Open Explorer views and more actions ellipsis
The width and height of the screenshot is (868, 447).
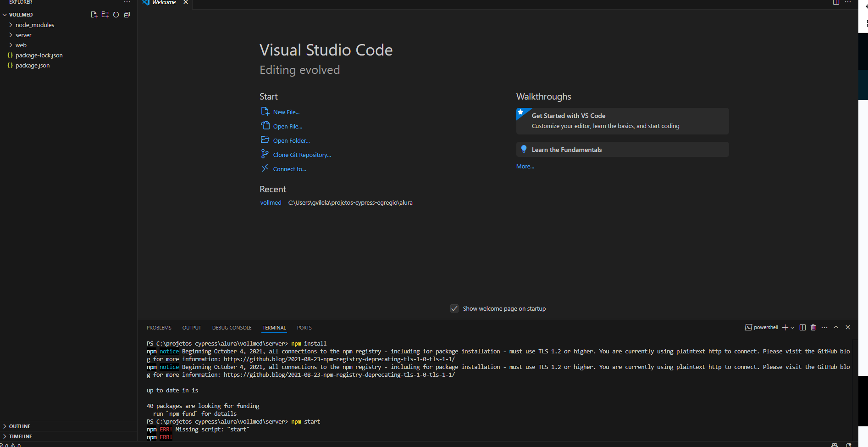coord(127,2)
